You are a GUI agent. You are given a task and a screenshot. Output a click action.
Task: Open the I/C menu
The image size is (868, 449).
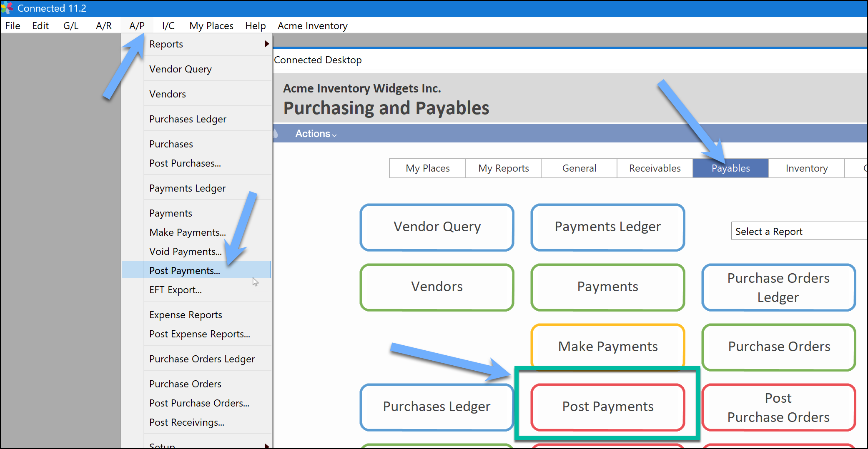(x=168, y=26)
